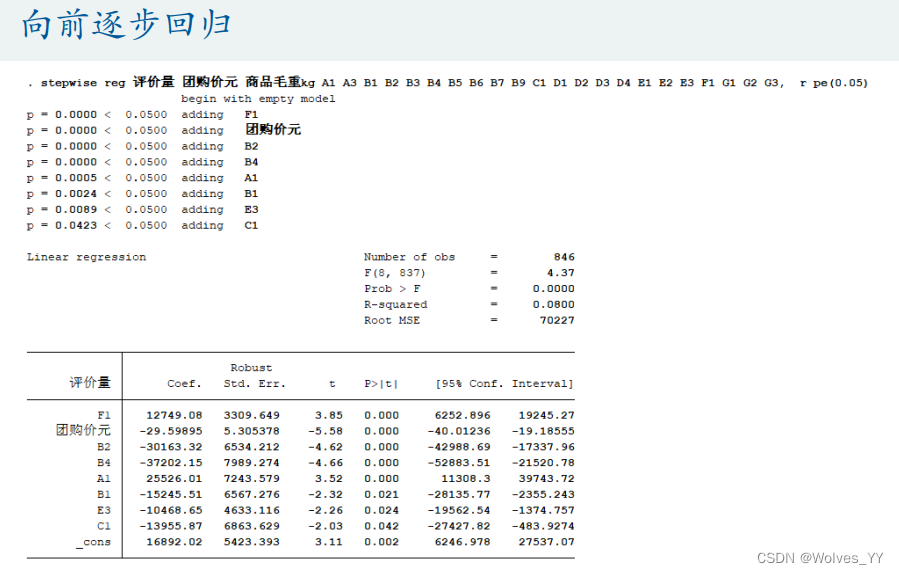
Task: Click the 'Linear regression' heading
Action: tap(87, 257)
